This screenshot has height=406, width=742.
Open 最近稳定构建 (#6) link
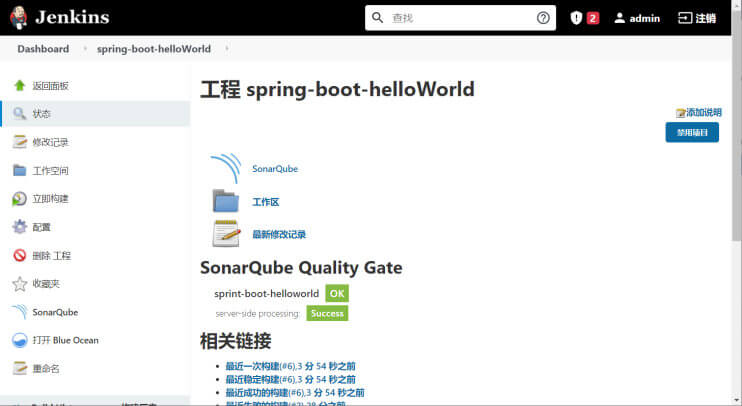(x=290, y=380)
